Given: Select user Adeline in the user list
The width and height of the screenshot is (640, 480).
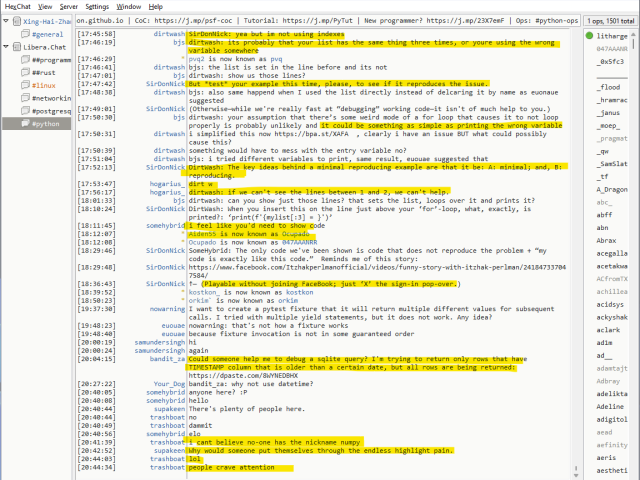Looking at the screenshot, I should 610,407.
